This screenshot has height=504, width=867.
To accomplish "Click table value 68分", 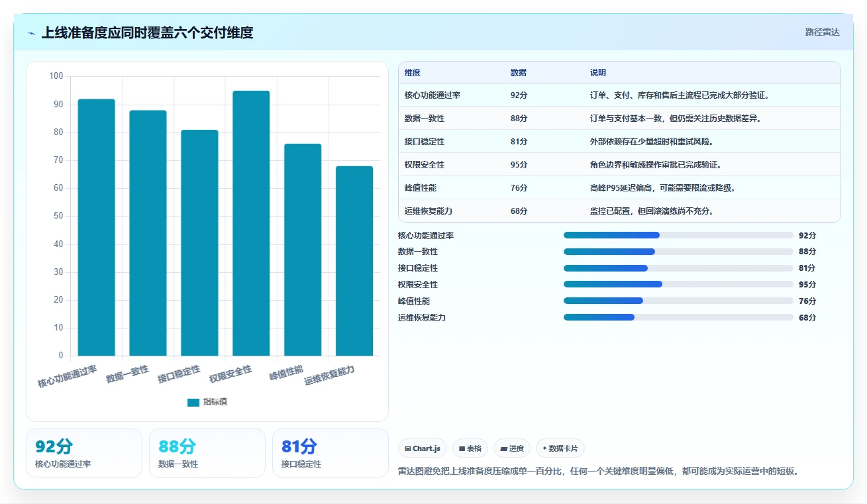I will [519, 211].
